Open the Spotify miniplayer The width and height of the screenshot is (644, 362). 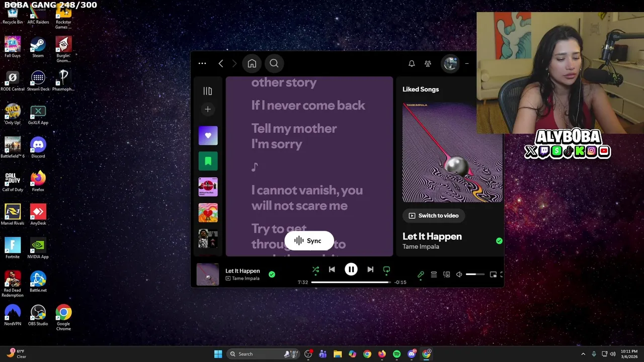point(493,275)
